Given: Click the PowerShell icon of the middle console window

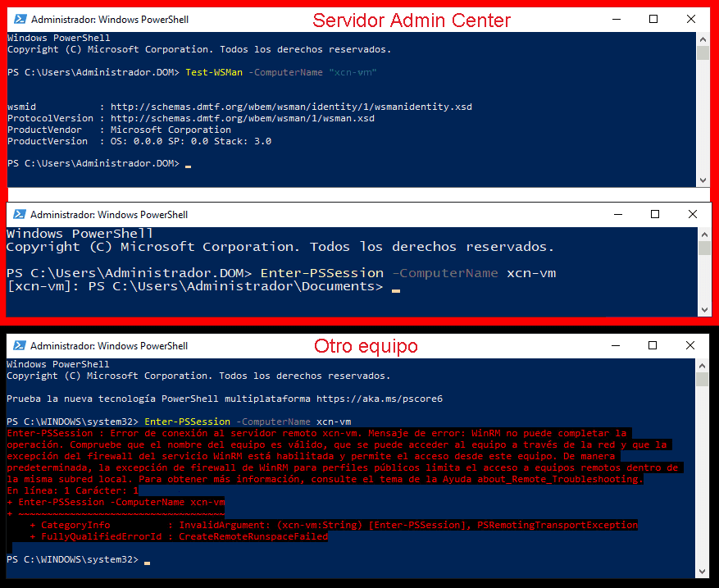Looking at the screenshot, I should tap(18, 214).
